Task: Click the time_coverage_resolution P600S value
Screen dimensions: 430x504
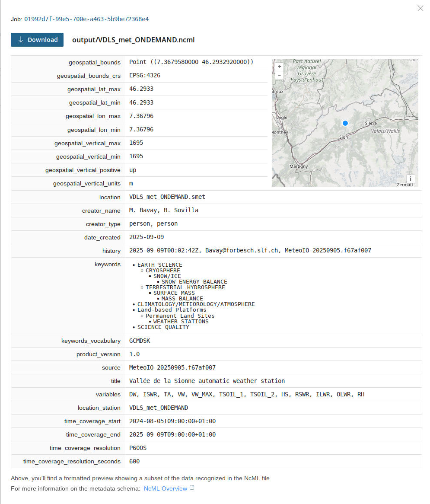Action: coord(138,448)
